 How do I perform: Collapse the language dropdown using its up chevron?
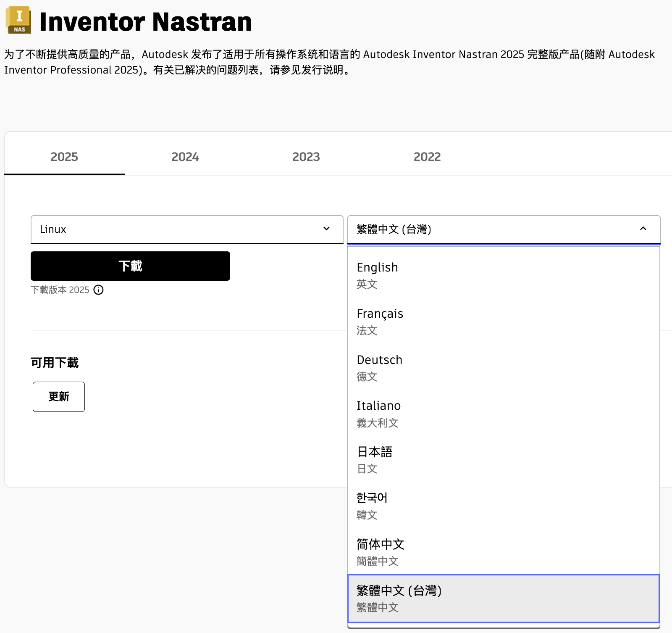643,229
